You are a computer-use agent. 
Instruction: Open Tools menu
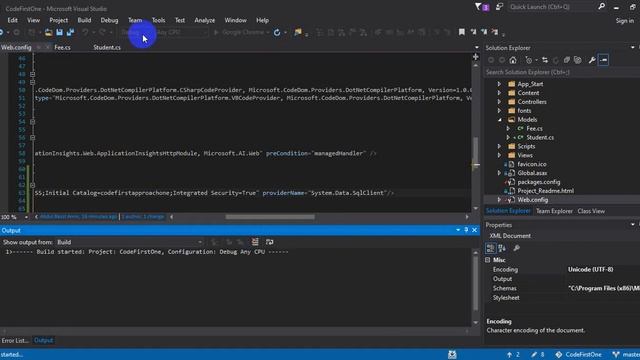click(158, 20)
